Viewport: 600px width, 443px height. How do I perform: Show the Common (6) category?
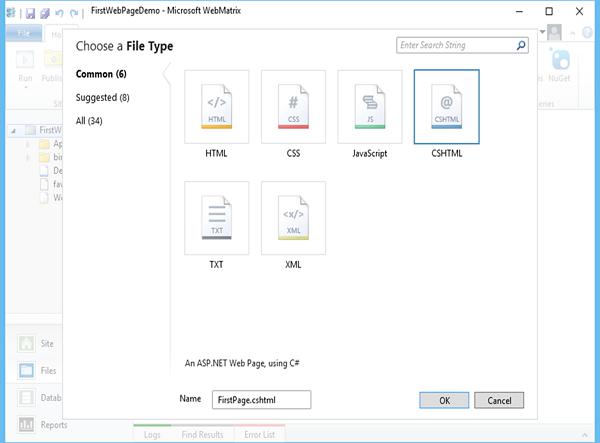pyautogui.click(x=101, y=74)
